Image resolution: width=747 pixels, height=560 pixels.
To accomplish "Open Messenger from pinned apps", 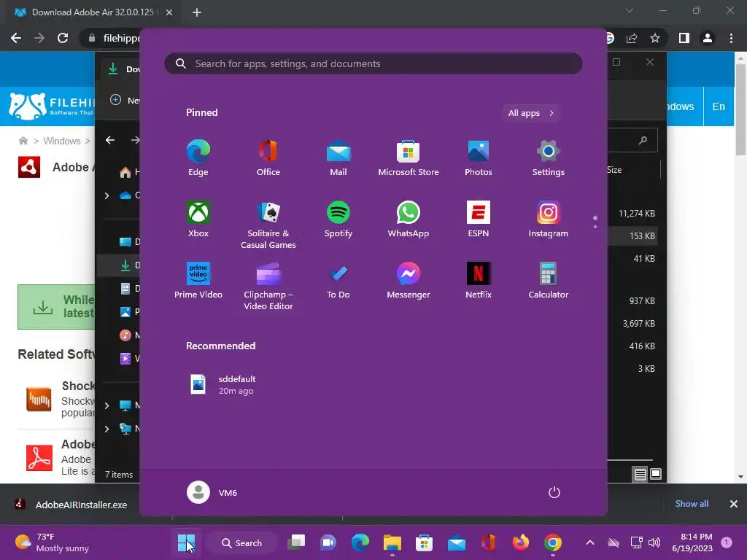I will [409, 281].
